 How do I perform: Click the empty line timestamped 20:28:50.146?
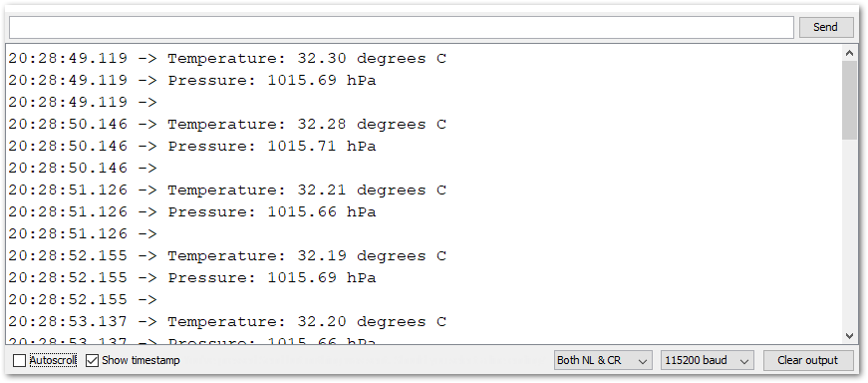pyautogui.click(x=83, y=168)
